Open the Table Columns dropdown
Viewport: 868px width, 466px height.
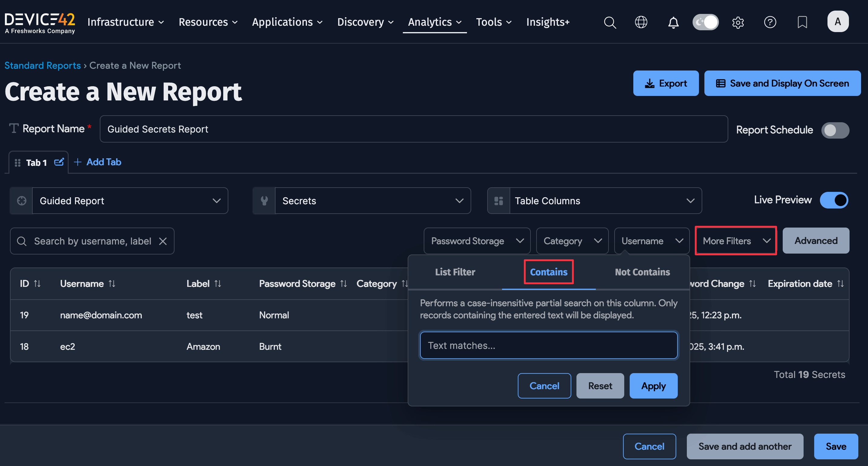pyautogui.click(x=594, y=201)
